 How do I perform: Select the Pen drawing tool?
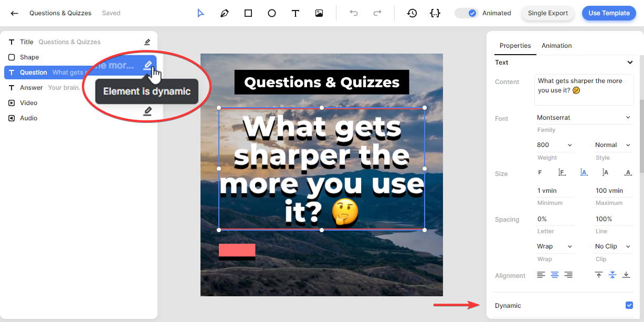coord(224,13)
